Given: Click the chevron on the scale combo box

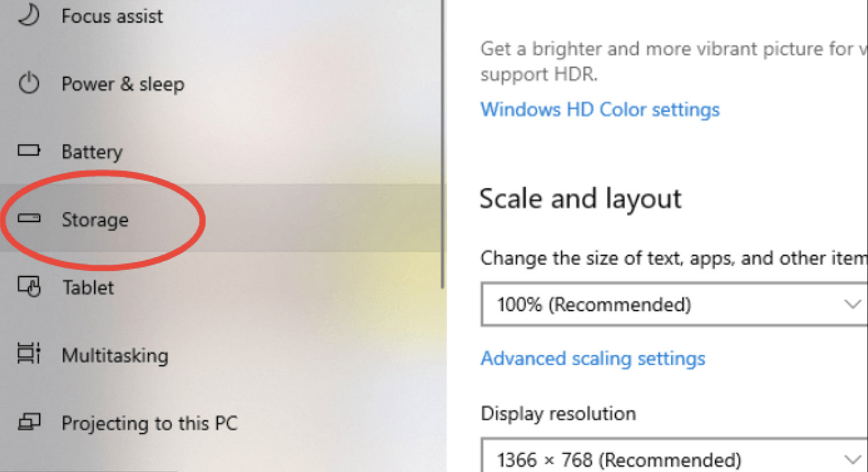Looking at the screenshot, I should tap(852, 304).
